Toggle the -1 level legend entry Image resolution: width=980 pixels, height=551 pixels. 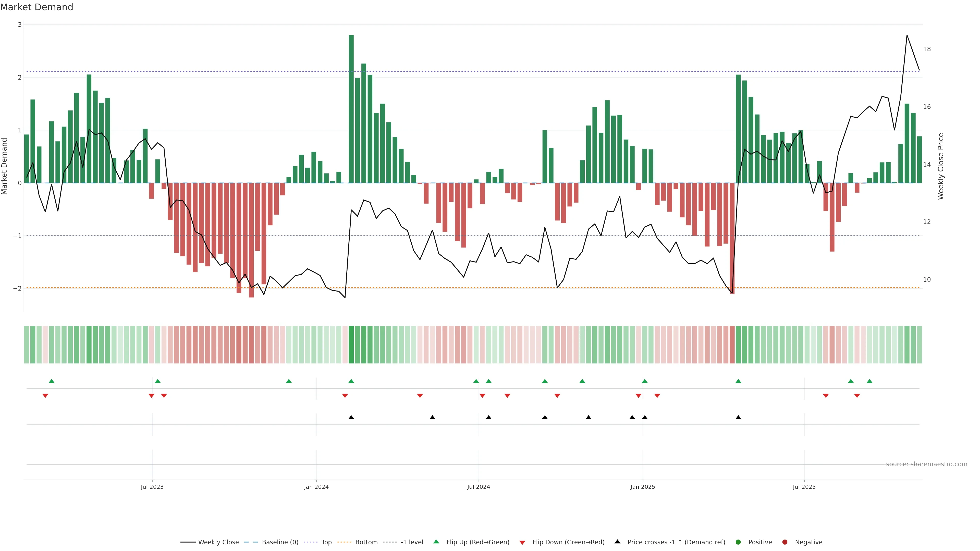[x=412, y=542]
